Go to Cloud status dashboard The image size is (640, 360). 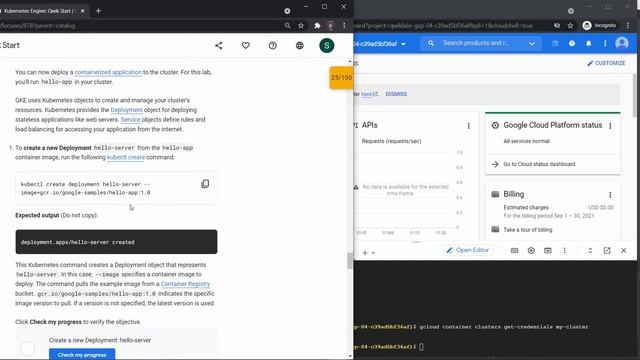tap(539, 164)
